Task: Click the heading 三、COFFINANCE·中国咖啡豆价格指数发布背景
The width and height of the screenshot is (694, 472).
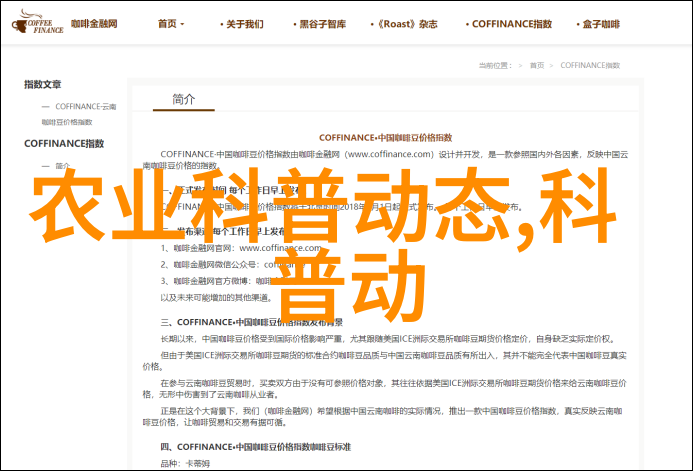Action: click(x=251, y=322)
